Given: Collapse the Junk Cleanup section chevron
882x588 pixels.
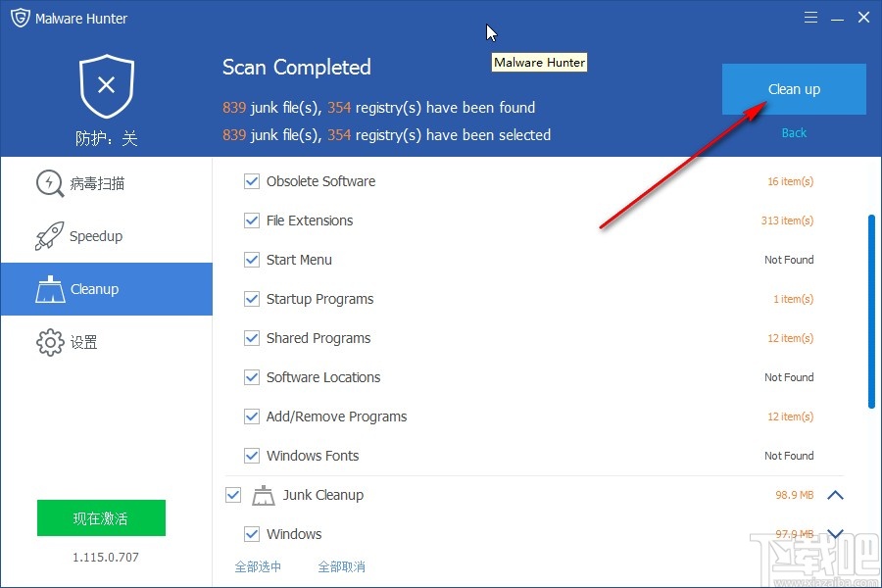Looking at the screenshot, I should (x=836, y=495).
